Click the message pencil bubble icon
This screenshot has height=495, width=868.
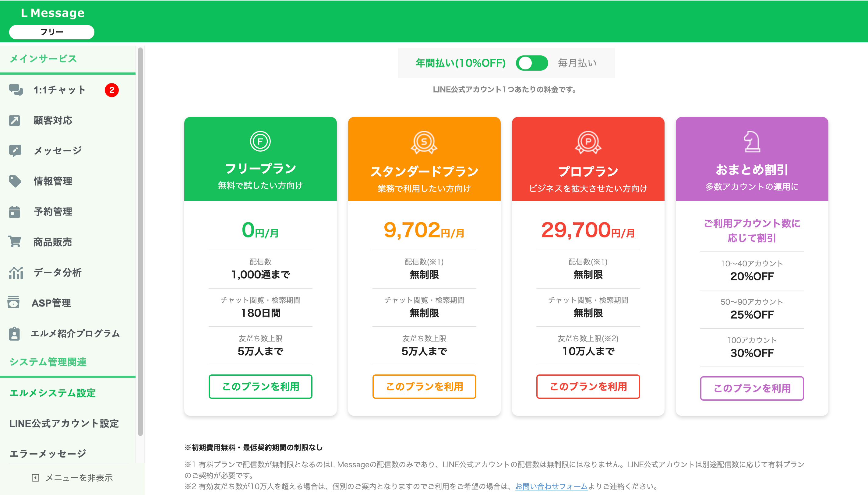[15, 151]
